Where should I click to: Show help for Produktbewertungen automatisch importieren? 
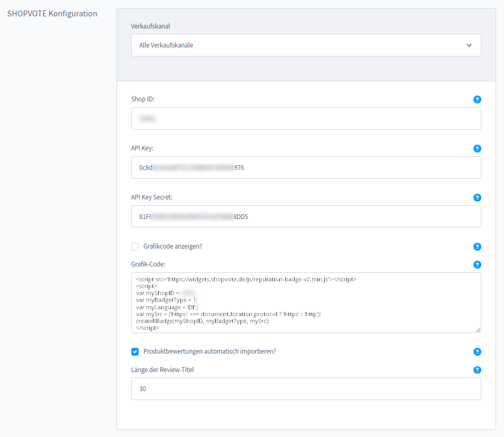tap(477, 351)
